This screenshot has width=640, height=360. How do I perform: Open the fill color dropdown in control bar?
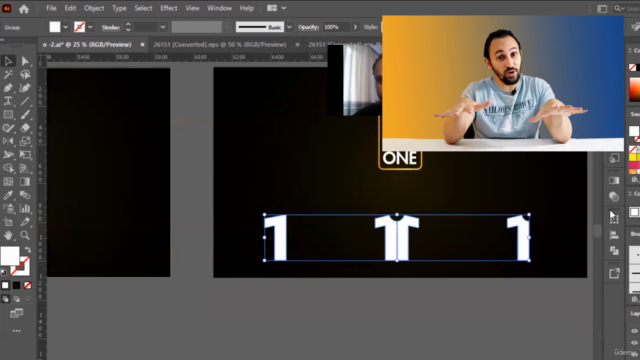65,27
